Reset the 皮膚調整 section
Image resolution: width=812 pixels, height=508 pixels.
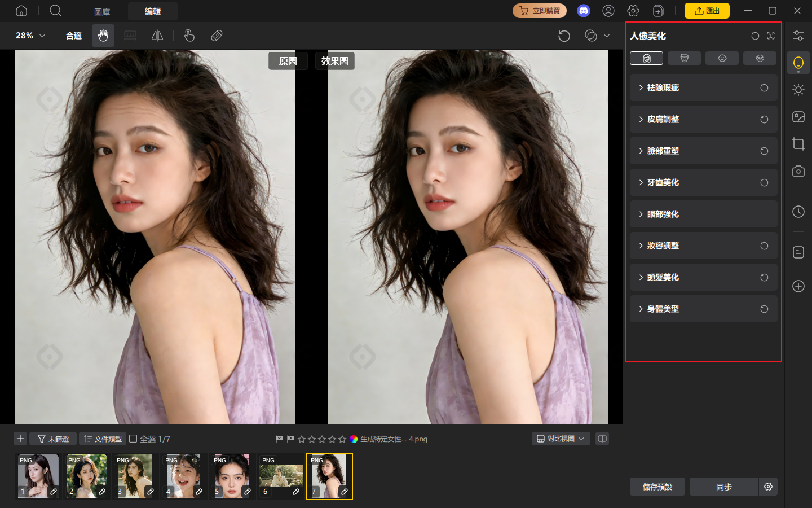[x=764, y=119]
